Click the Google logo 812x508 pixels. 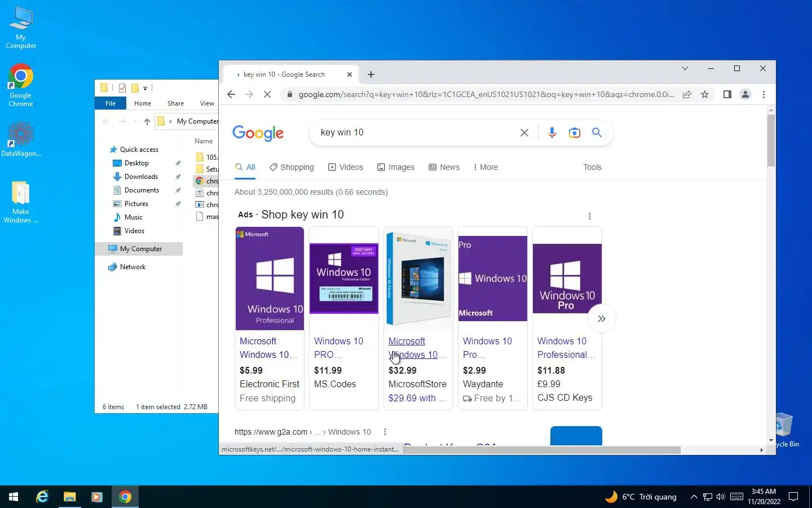pos(258,133)
